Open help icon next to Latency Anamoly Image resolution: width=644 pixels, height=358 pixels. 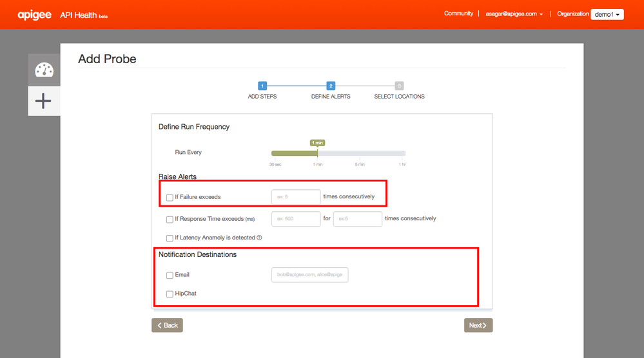point(259,238)
